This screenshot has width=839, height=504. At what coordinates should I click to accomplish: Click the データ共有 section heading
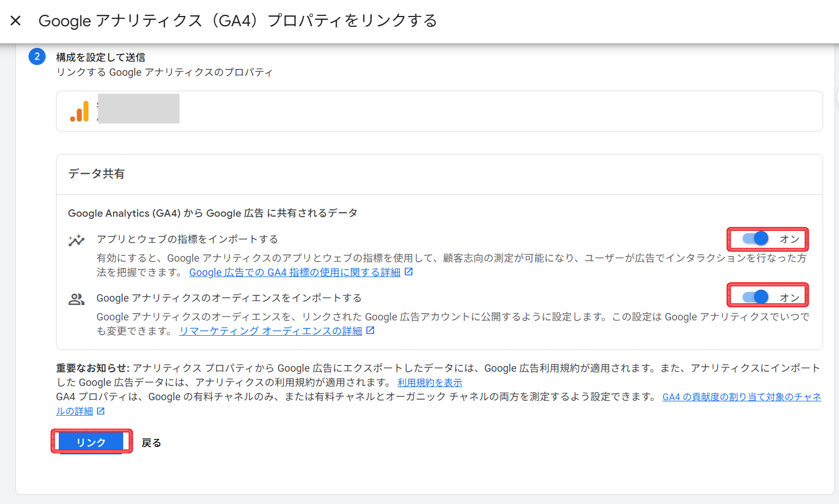click(96, 174)
